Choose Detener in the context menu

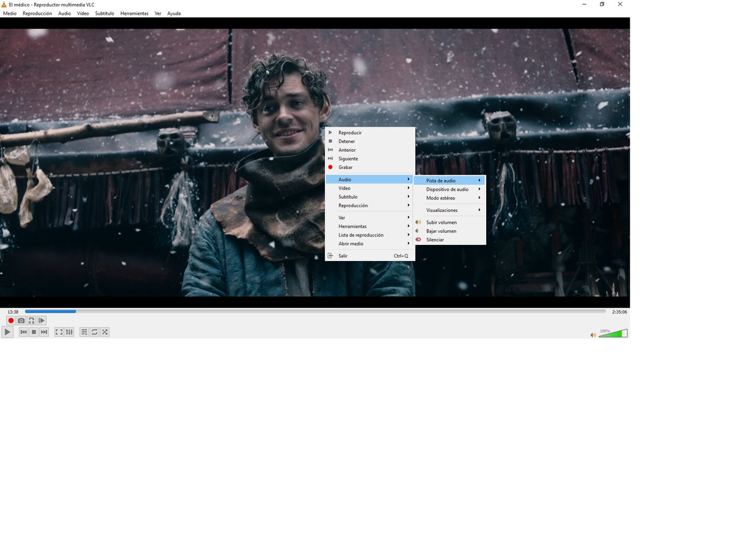click(x=370, y=142)
